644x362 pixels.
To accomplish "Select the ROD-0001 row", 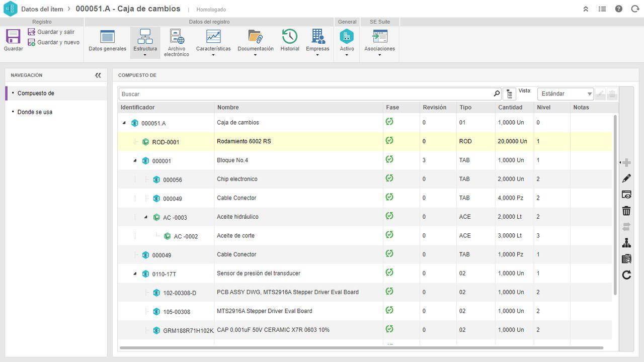I will [365, 142].
